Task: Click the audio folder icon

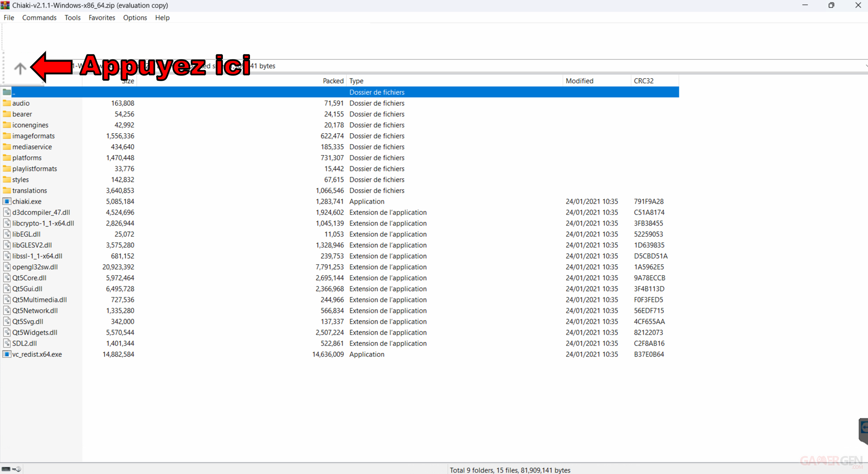Action: click(x=7, y=103)
